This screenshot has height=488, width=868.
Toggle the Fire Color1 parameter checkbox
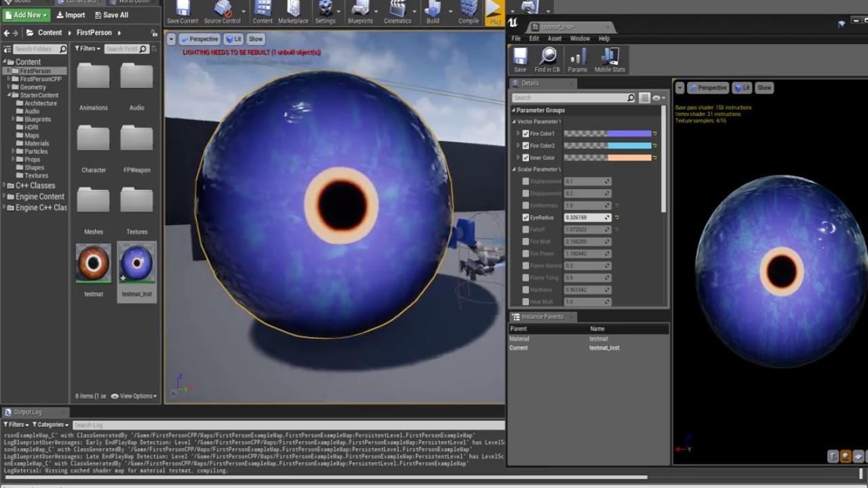tap(526, 134)
